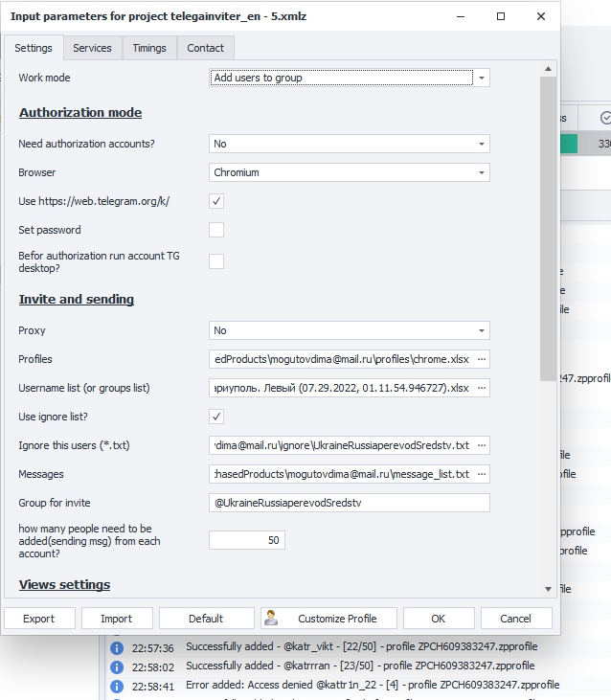Click the Invite and sending heading
This screenshot has width=611, height=700.
(77, 299)
